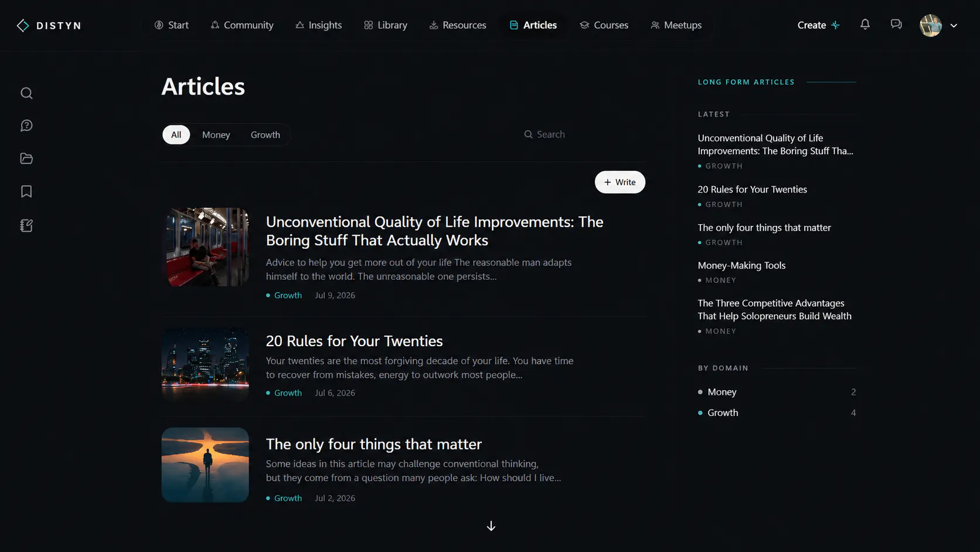Open the Library nav item

point(385,25)
